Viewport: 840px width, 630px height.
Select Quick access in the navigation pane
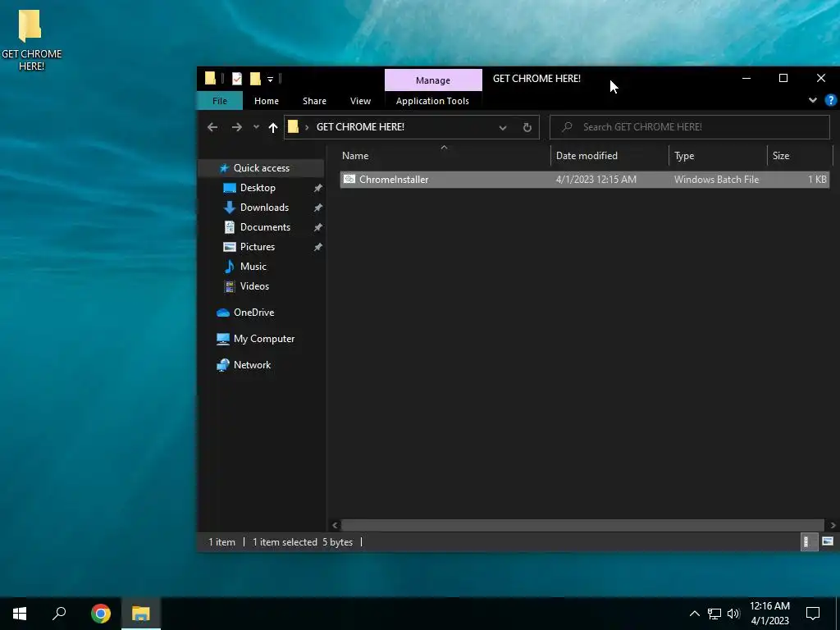click(x=261, y=168)
